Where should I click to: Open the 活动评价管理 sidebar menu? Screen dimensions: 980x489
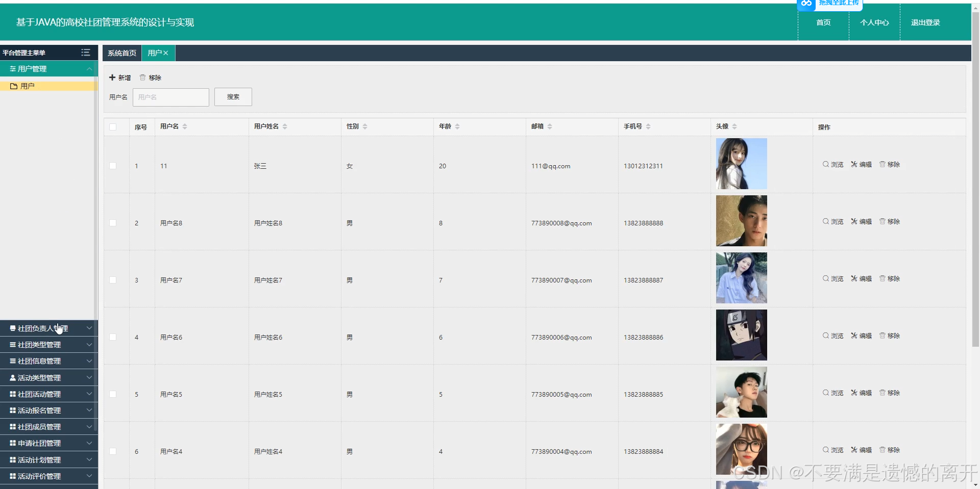pyautogui.click(x=48, y=476)
